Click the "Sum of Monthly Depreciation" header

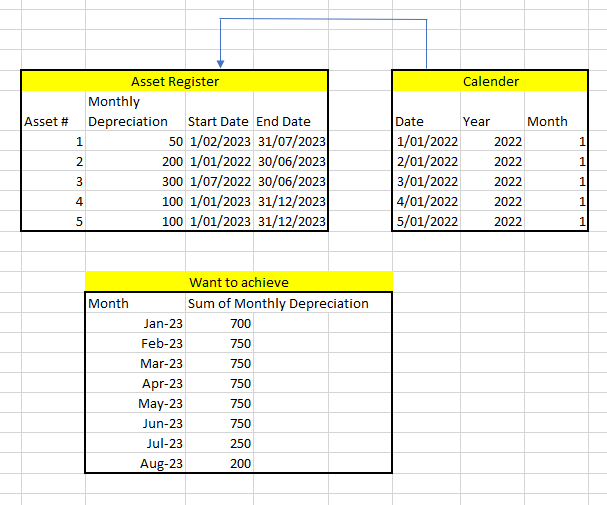[278, 303]
